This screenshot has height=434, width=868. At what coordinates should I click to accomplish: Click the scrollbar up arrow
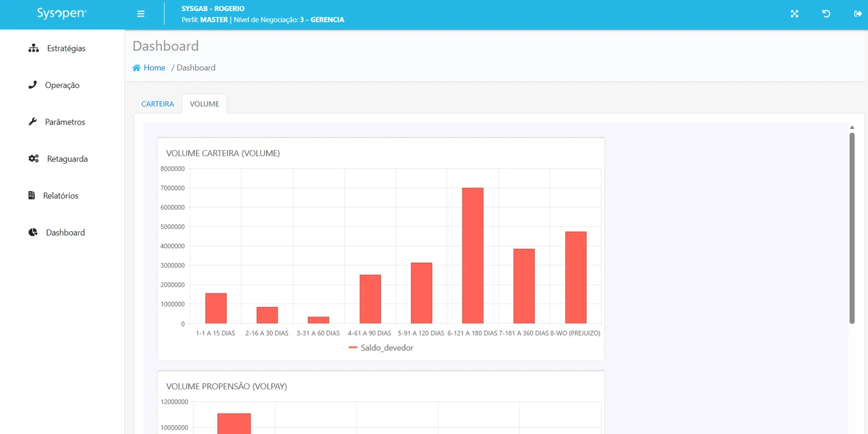(852, 128)
